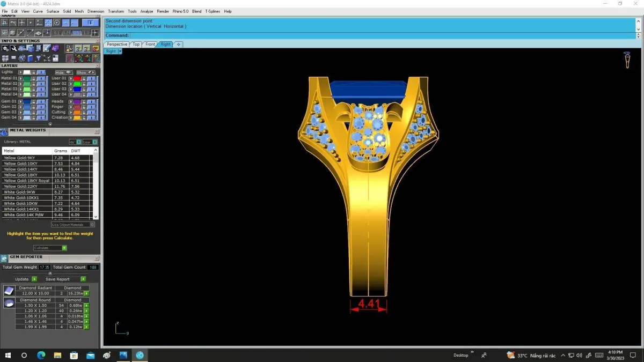Toggle the Use Object Materials option
This screenshot has height=362, width=644.
(73, 225)
